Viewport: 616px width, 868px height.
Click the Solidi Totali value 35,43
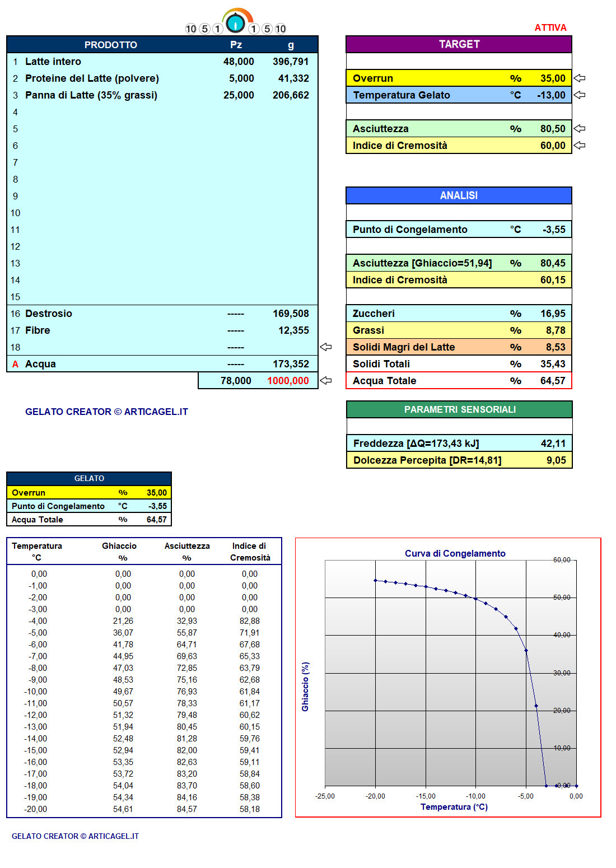click(553, 364)
